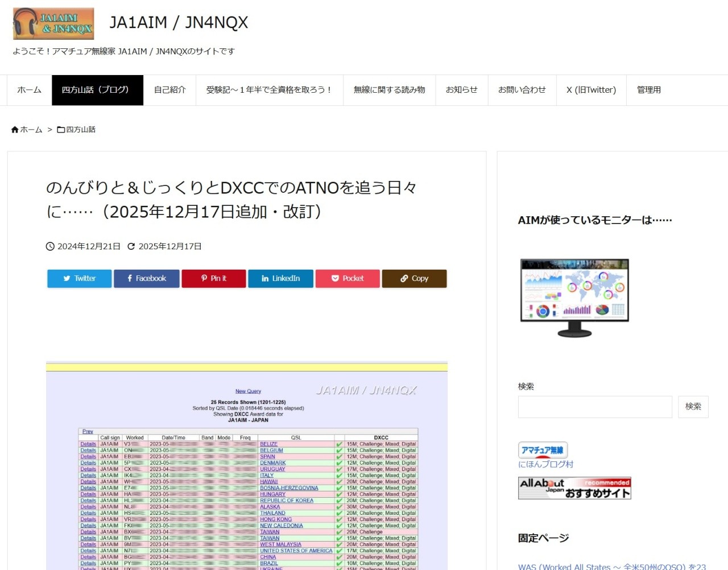This screenshot has height=570, width=728.
Task: Share the post on Twitter
Action: [x=79, y=279]
